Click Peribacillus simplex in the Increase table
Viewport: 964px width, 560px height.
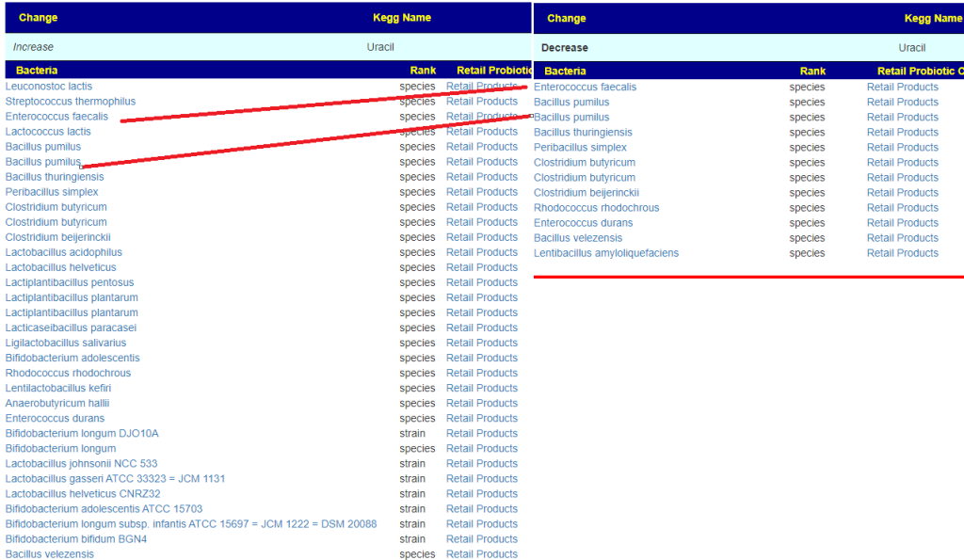click(x=52, y=192)
